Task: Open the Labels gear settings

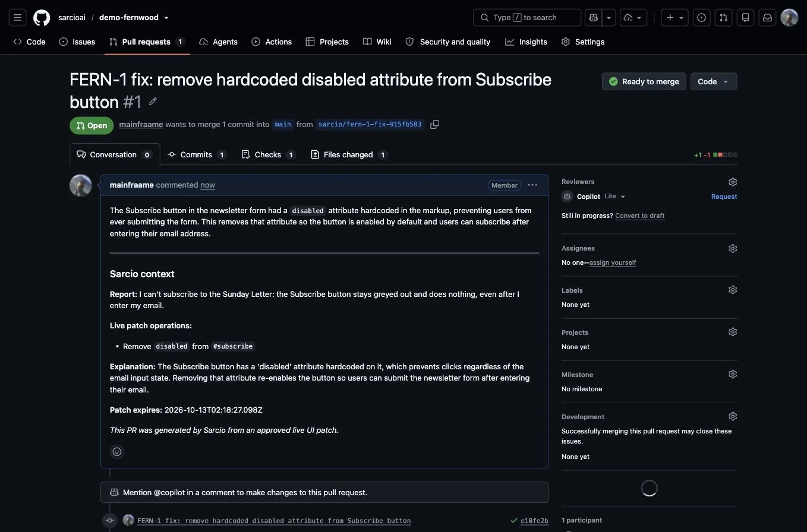Action: (x=733, y=290)
